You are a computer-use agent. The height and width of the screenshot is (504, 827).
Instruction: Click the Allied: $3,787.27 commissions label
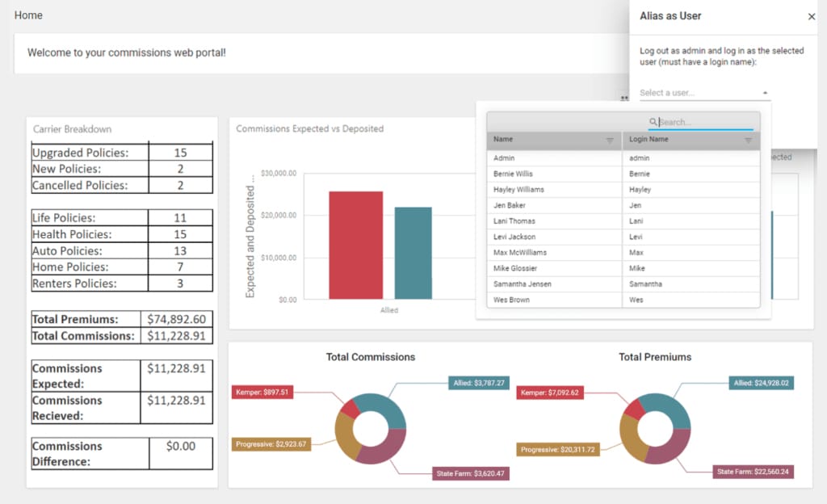[479, 384]
